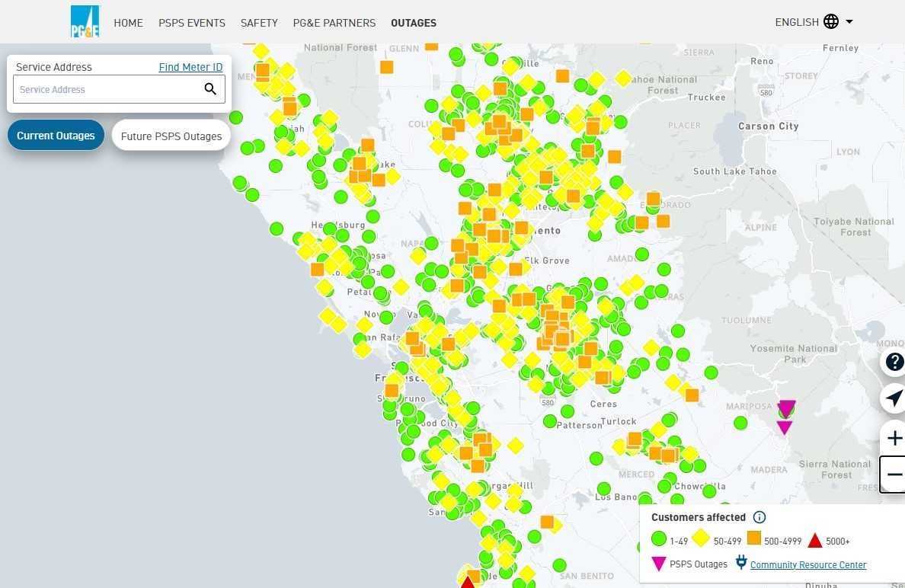Click the PG&E logo
Screen dimensions: 905x588
point(85,22)
